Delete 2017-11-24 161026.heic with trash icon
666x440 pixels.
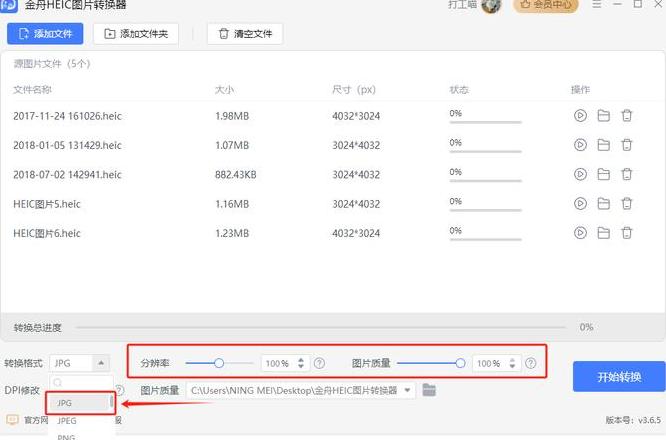(x=627, y=116)
